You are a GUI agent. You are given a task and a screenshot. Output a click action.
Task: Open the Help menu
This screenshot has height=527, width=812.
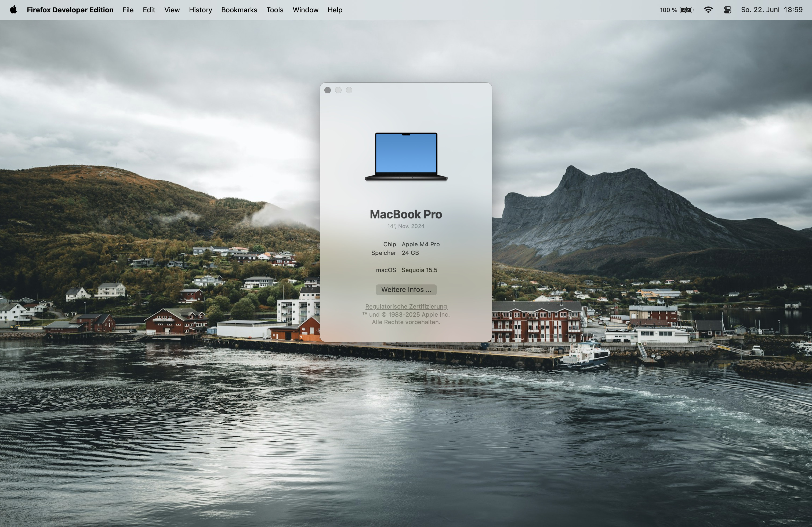pos(335,10)
